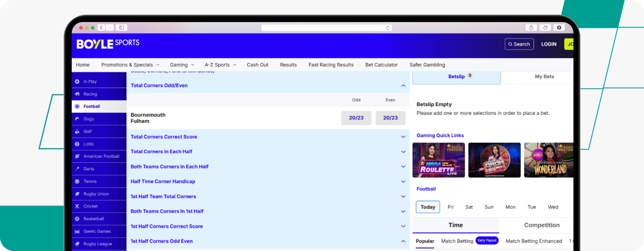The height and width of the screenshot is (251, 644).
Task: Select Match Betting Enhanced tab
Action: [534, 241]
